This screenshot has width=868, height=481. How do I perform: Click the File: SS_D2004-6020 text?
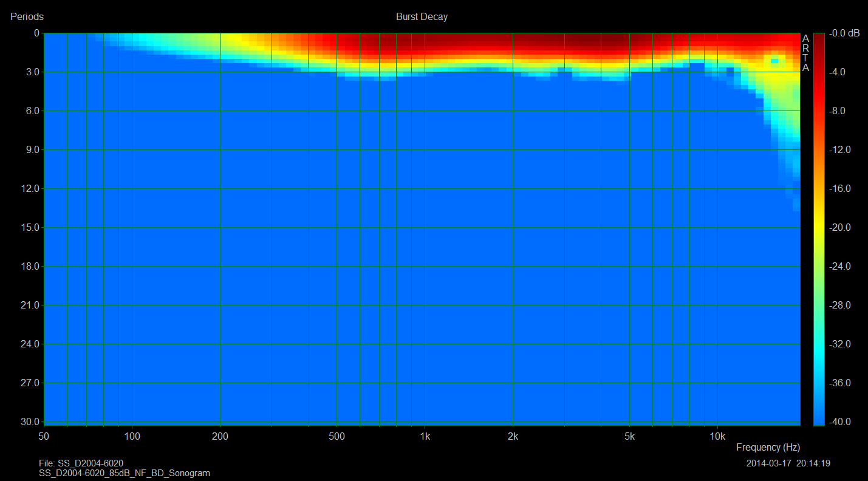click(81, 463)
